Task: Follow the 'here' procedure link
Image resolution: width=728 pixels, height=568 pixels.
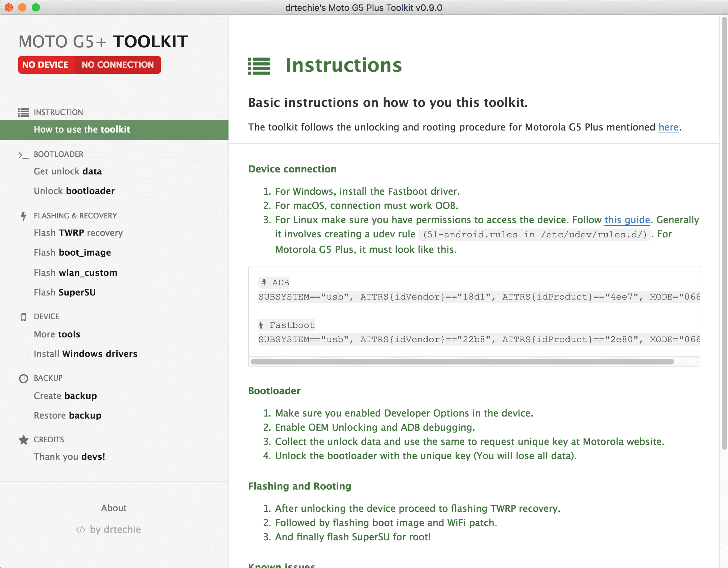Action: tap(669, 127)
